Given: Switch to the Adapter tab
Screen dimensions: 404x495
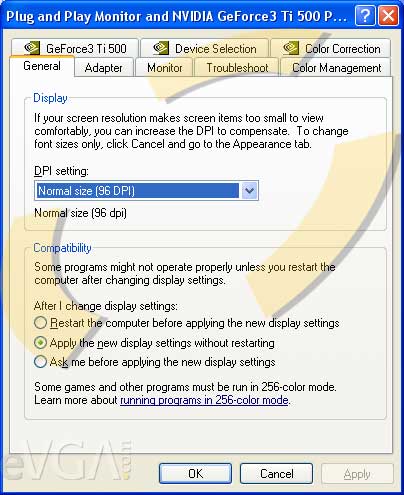Looking at the screenshot, I should coord(104,68).
